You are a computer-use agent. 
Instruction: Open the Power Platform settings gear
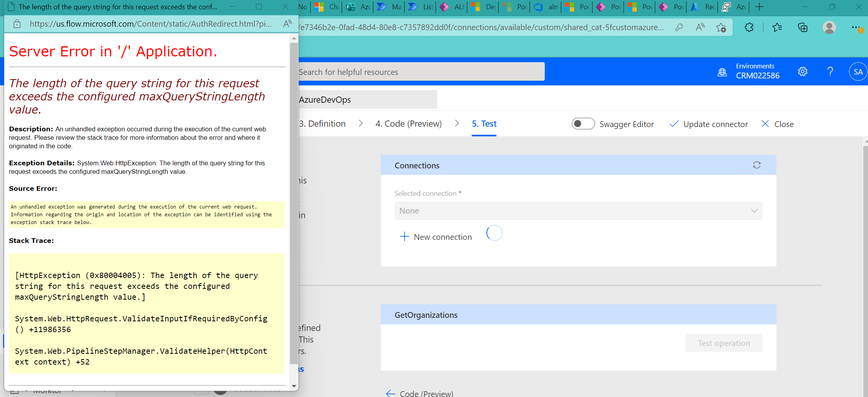[x=803, y=71]
